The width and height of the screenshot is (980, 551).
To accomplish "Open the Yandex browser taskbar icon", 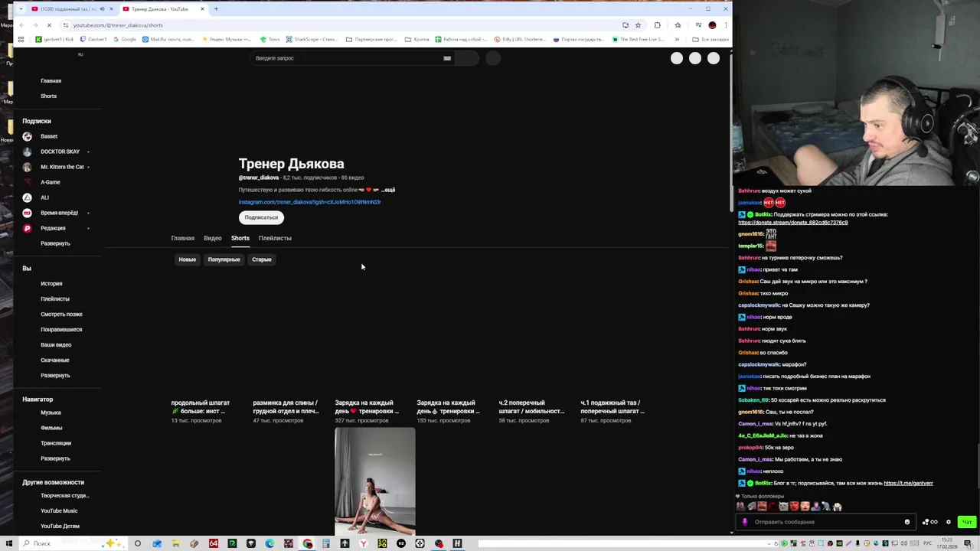I will (363, 543).
